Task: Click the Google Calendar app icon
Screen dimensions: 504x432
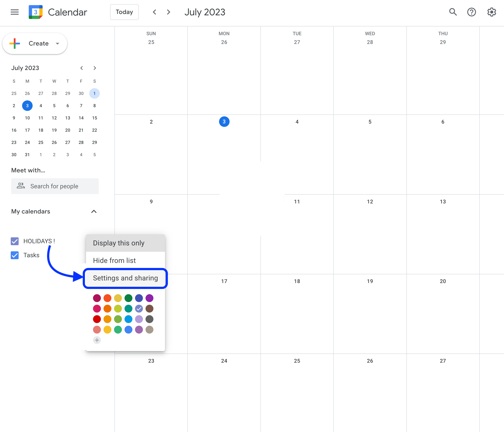Action: tap(36, 12)
